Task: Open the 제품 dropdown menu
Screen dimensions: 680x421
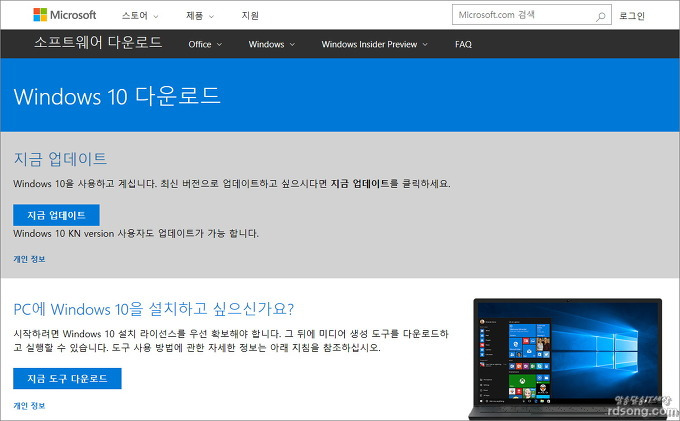Action: click(x=199, y=16)
